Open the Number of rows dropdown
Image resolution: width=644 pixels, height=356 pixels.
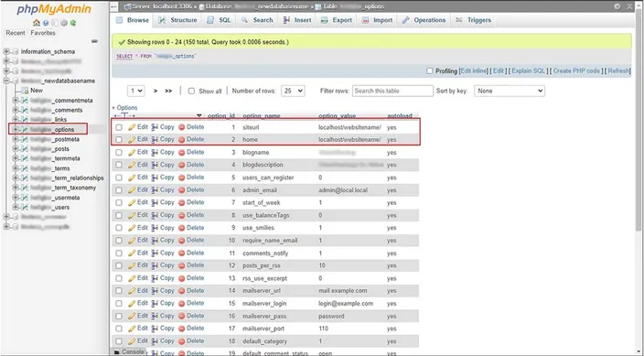tap(293, 91)
